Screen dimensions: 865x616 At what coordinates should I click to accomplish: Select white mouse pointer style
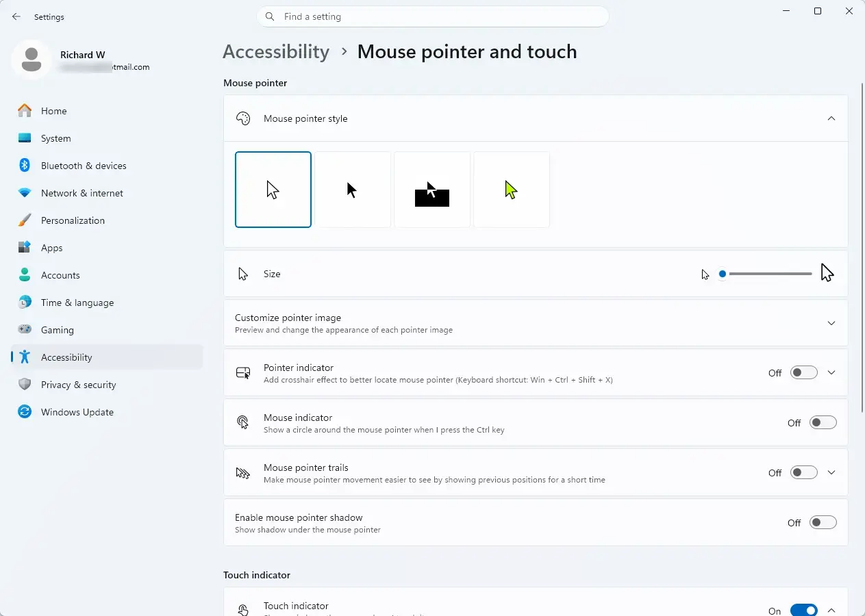273,190
